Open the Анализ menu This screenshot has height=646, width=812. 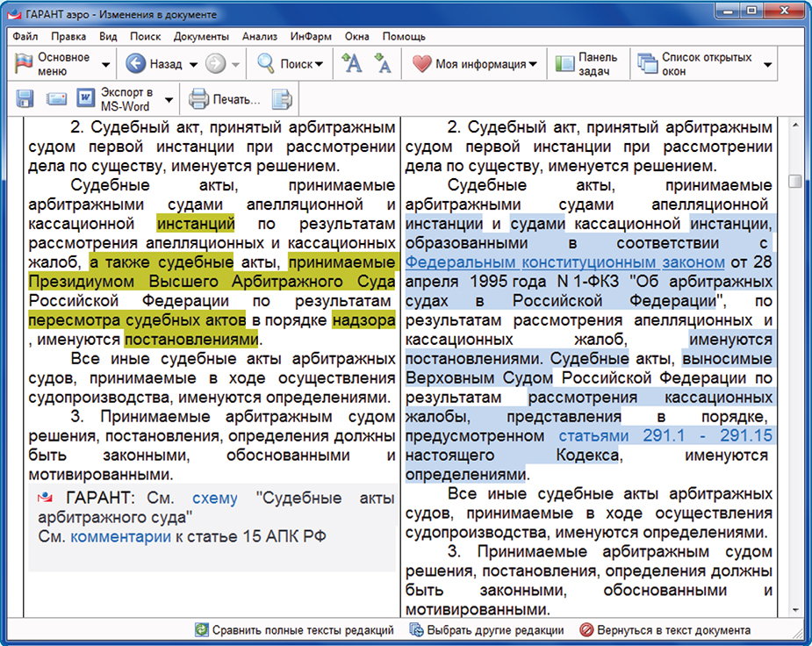coord(259,37)
